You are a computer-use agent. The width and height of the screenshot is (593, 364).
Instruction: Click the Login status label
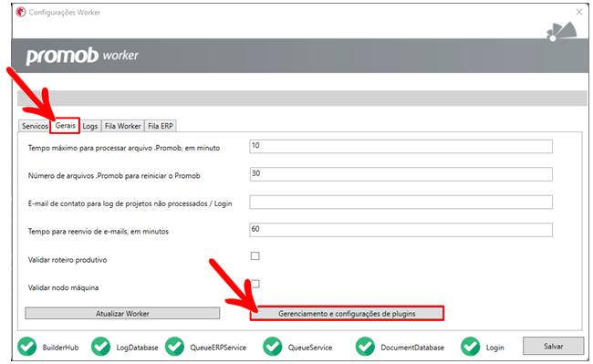(x=494, y=348)
